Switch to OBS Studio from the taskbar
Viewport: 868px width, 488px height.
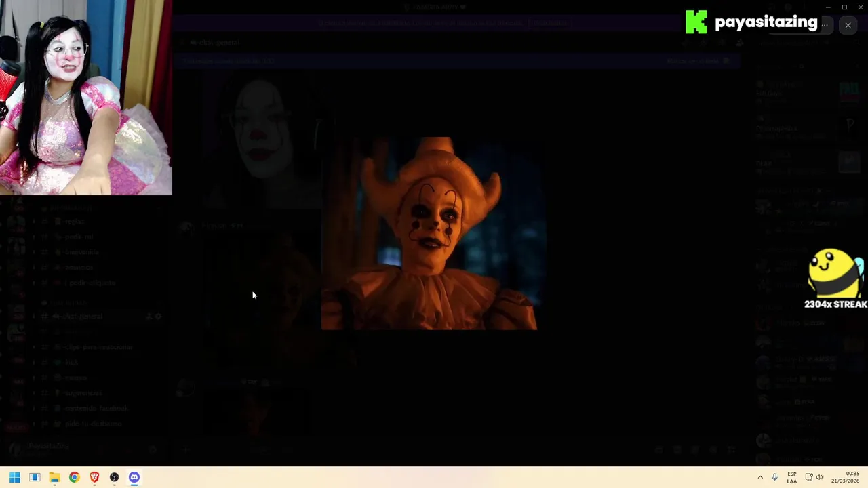(x=114, y=477)
